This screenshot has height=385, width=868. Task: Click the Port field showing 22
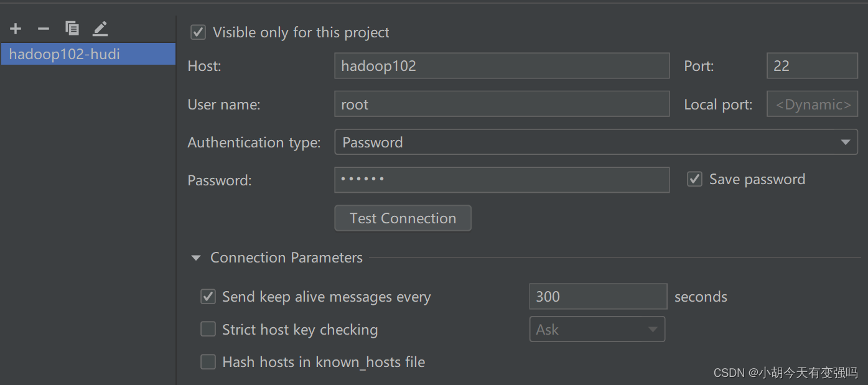click(812, 66)
